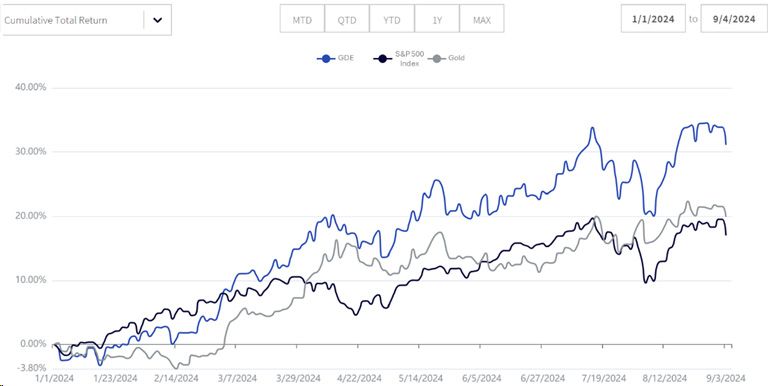
Task: Switch to the YTD range
Action: pos(392,20)
